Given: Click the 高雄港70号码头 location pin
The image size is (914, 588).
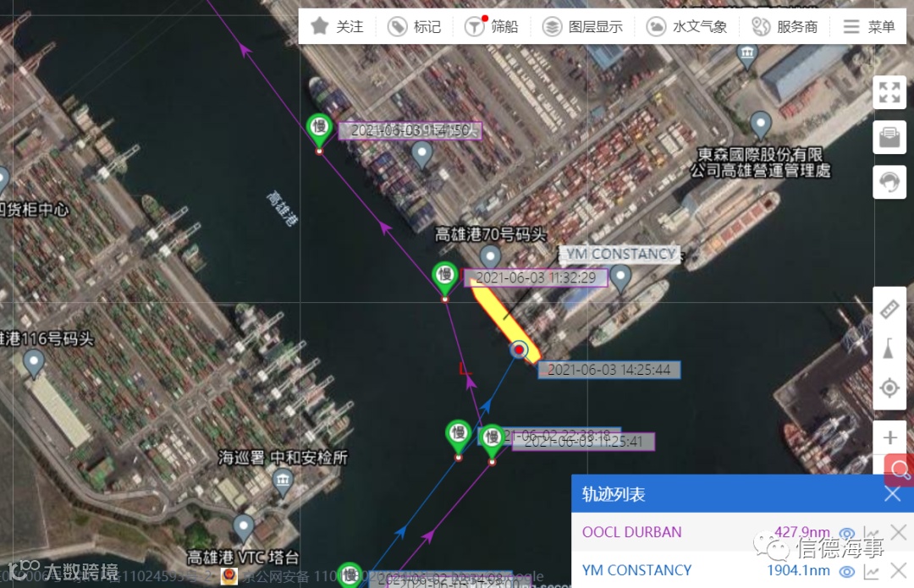Looking at the screenshot, I should point(490,256).
